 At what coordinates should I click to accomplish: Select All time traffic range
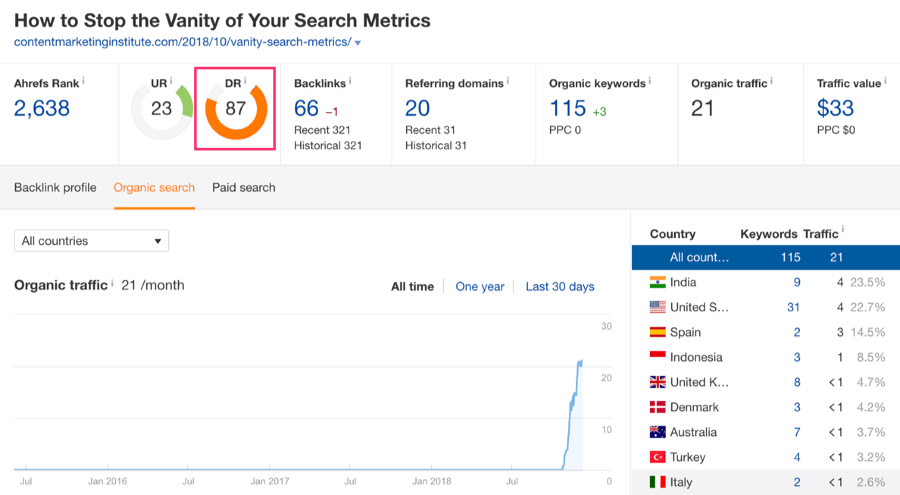[412, 287]
